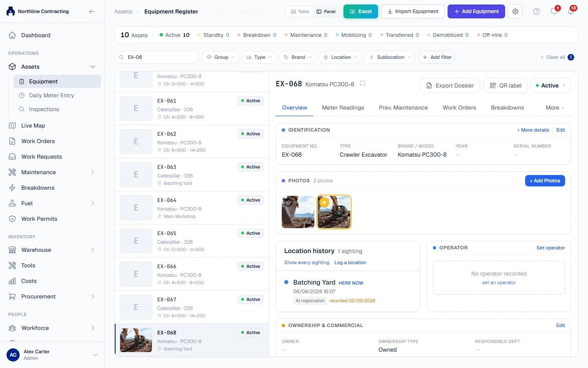Click the Work Orders document icon
The image size is (588, 368).
tap(12, 141)
